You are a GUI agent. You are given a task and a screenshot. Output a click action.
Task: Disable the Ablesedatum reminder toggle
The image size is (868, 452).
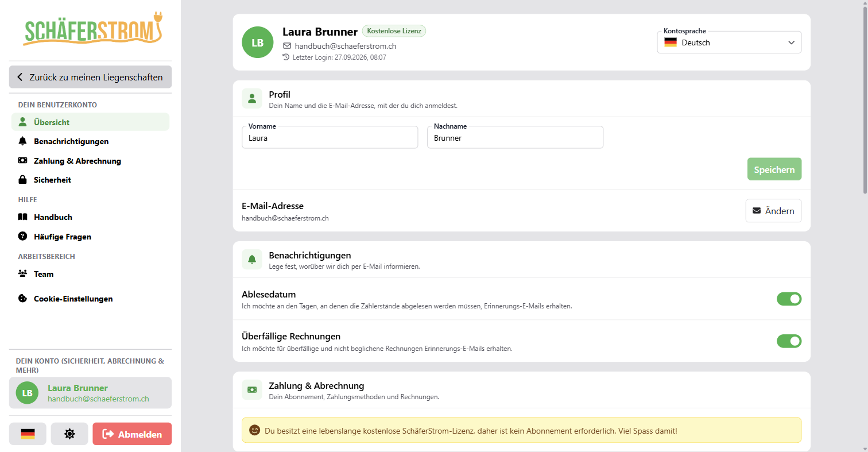point(789,299)
